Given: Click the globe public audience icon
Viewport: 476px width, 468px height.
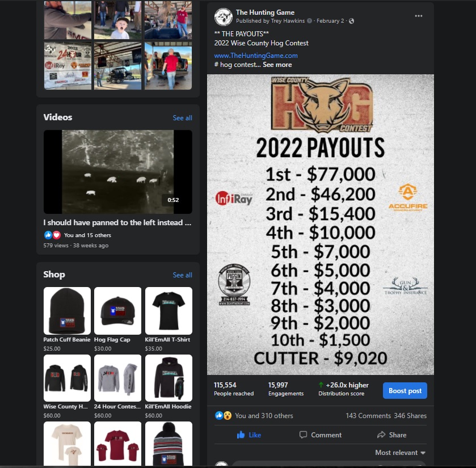Looking at the screenshot, I should pos(351,21).
